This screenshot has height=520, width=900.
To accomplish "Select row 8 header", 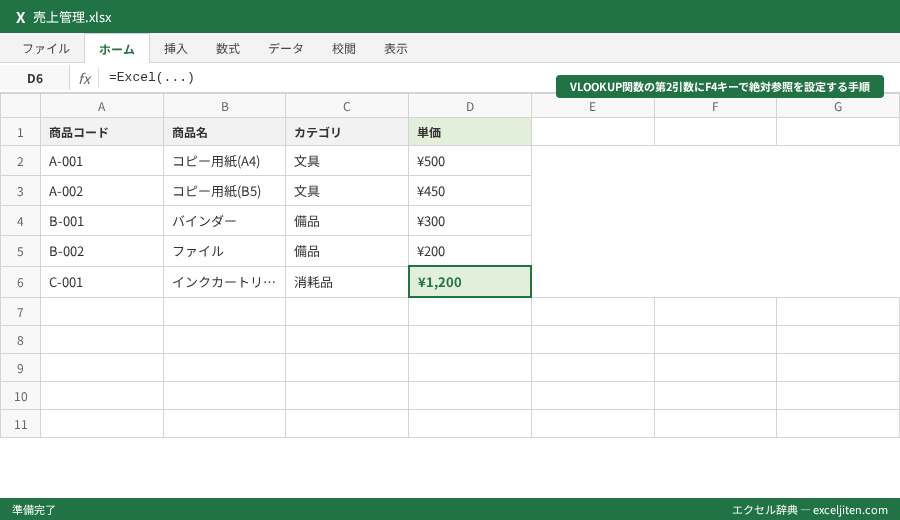I will 20,340.
